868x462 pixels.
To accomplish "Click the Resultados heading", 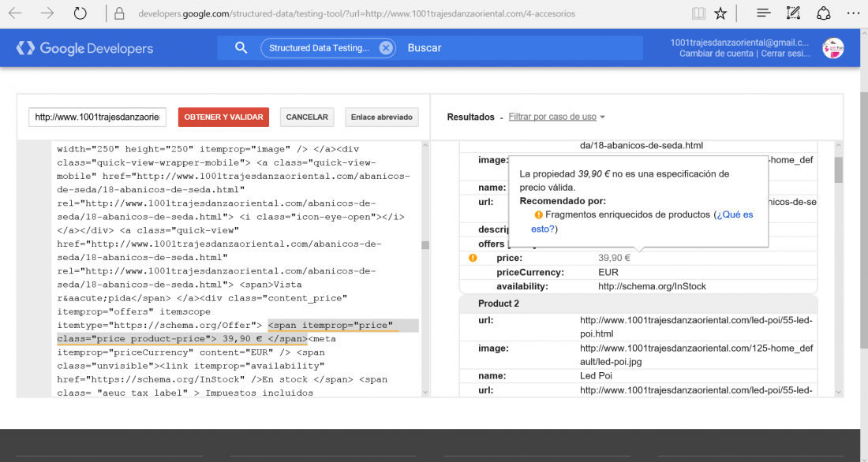I will tap(470, 117).
